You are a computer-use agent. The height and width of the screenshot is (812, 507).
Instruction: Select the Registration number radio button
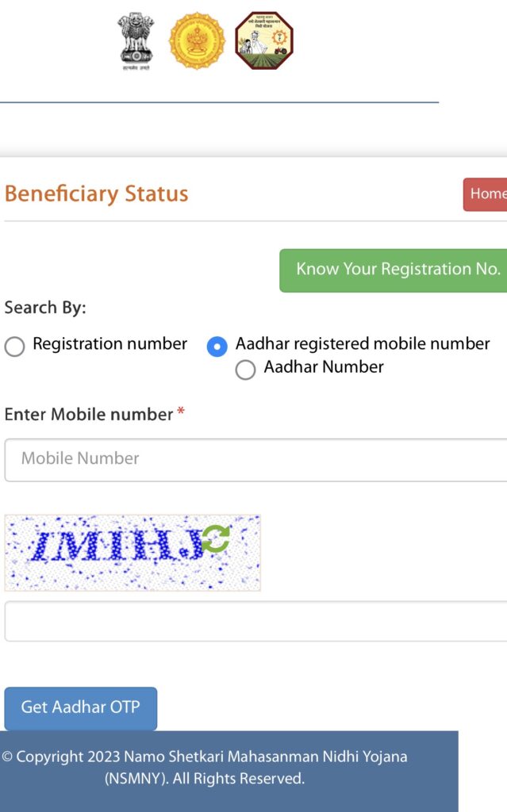[15, 347]
